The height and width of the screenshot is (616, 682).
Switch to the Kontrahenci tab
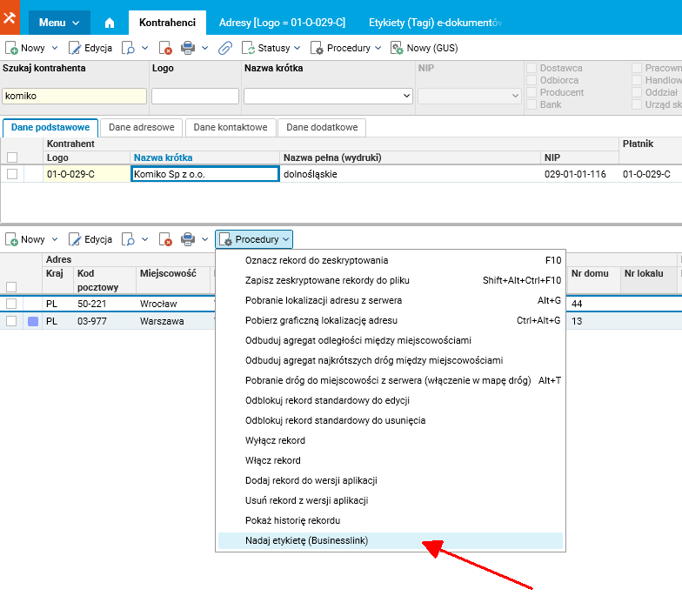(x=167, y=23)
